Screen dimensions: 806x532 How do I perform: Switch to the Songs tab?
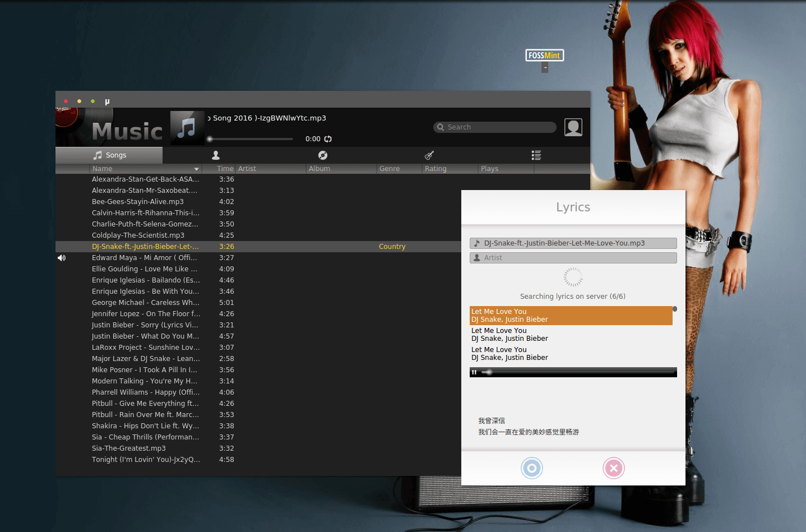point(109,155)
